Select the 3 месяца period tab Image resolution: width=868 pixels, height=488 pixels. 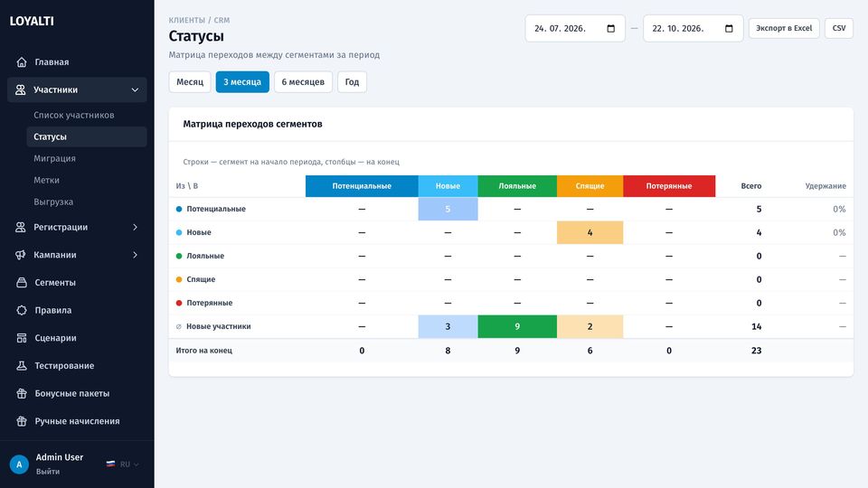coord(242,82)
